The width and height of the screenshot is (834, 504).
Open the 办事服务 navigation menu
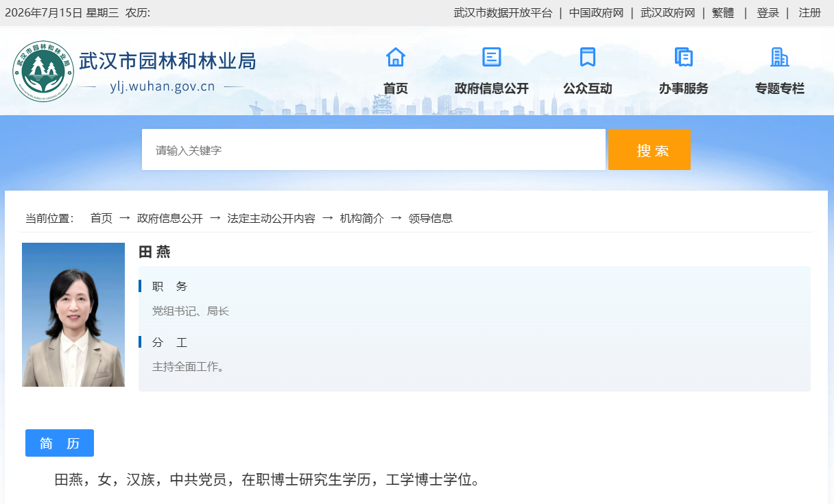(684, 88)
